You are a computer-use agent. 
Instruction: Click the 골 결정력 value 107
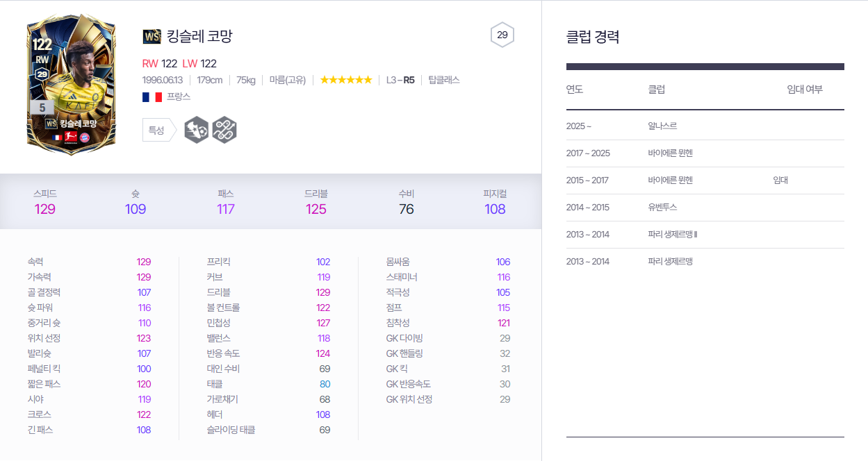(x=144, y=292)
